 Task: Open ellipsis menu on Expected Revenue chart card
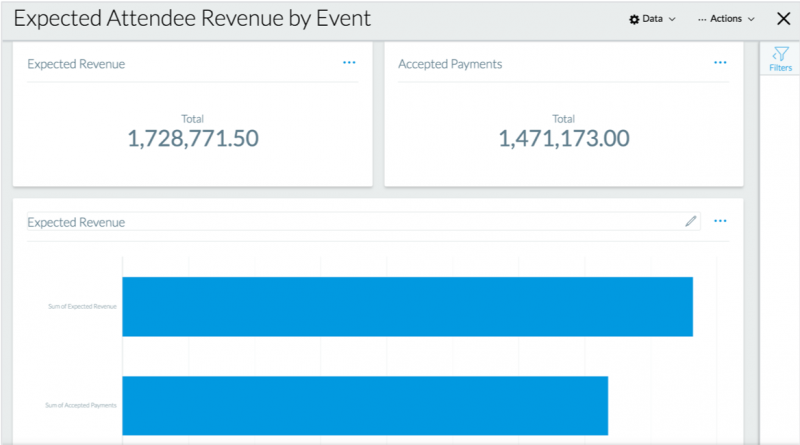(720, 222)
